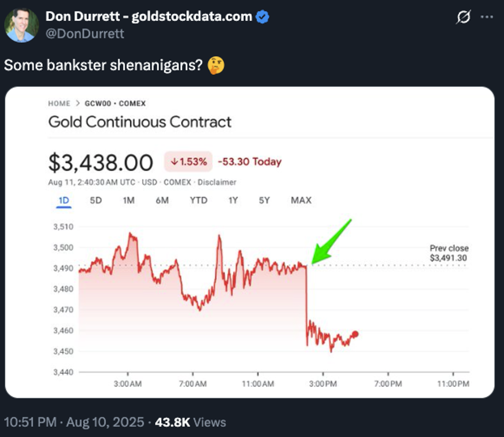Image resolution: width=504 pixels, height=437 pixels.
Task: Click the HOME breadcrumb link
Action: click(x=59, y=103)
